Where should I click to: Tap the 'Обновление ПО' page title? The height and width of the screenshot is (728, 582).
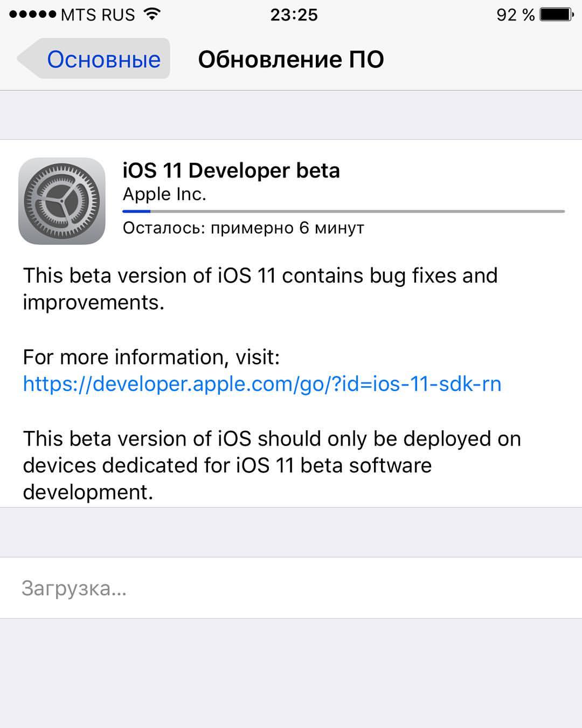[291, 59]
